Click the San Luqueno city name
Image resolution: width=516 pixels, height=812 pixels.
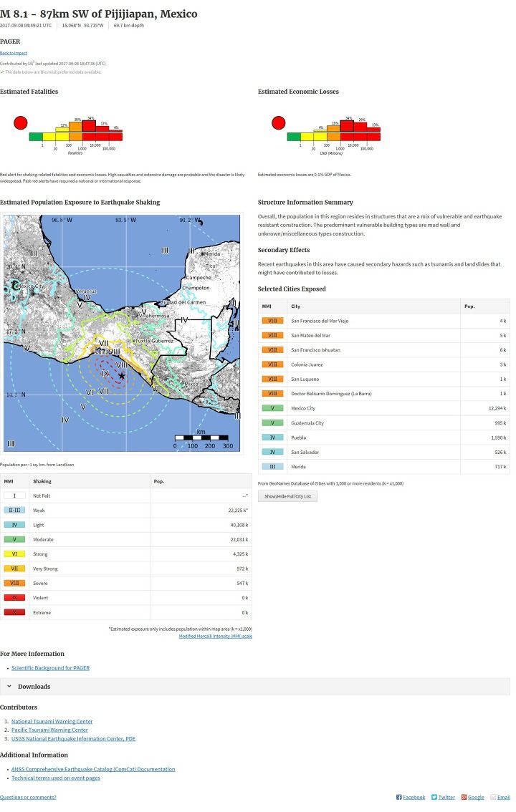[x=305, y=379]
